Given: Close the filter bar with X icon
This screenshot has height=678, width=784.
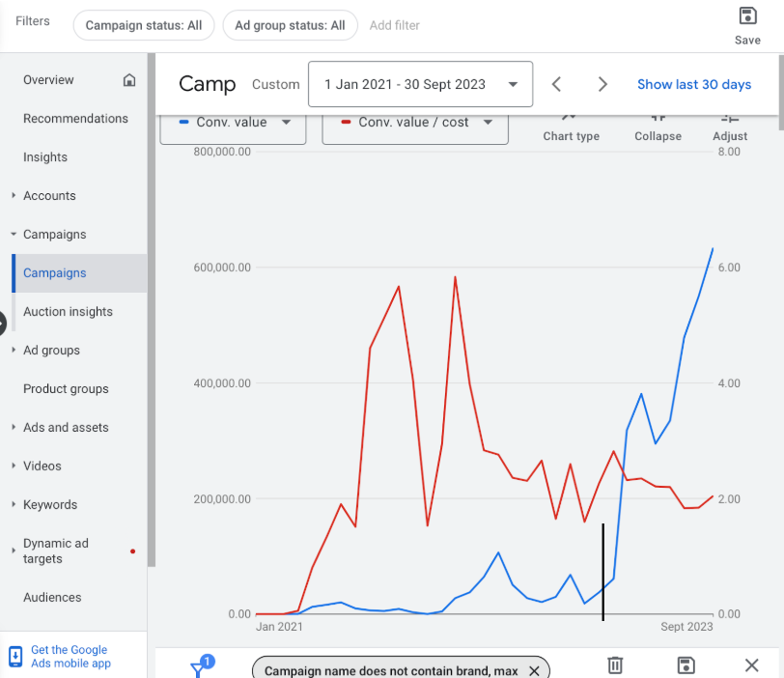Looking at the screenshot, I should 751,664.
